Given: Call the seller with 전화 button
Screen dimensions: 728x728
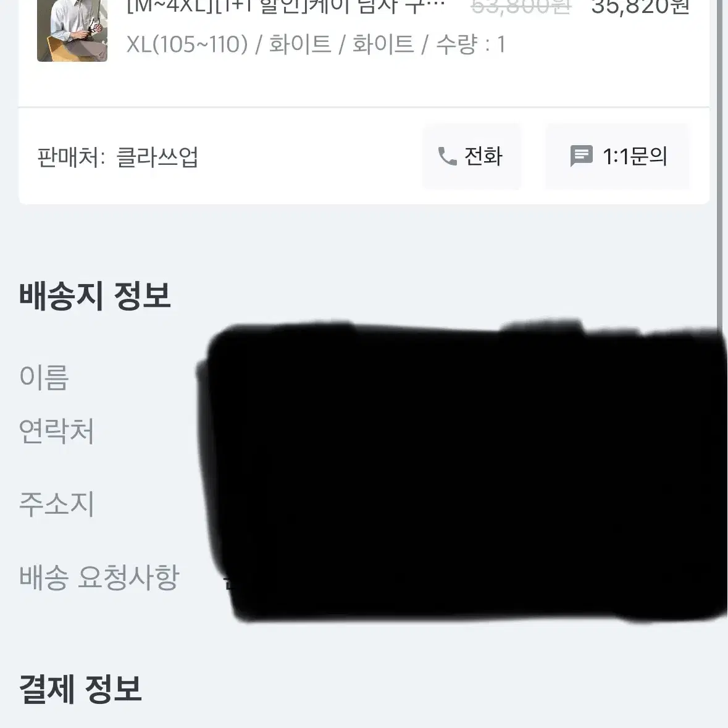Looking at the screenshot, I should coord(472,156).
